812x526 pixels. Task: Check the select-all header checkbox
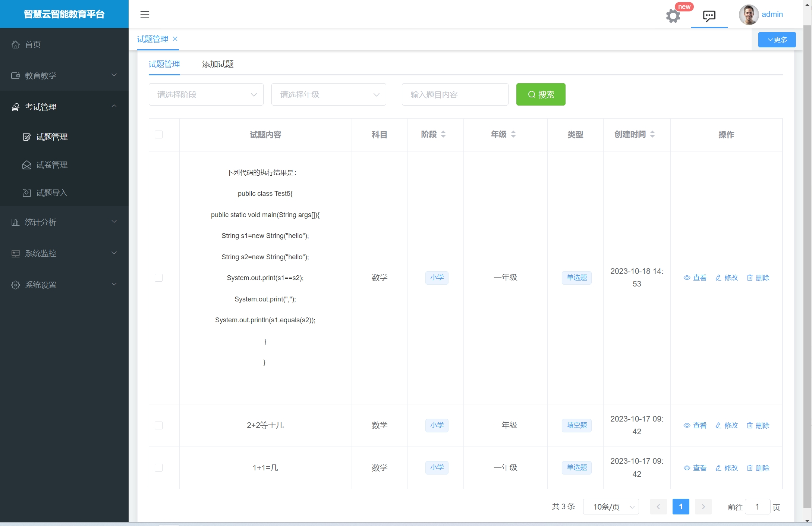click(158, 134)
